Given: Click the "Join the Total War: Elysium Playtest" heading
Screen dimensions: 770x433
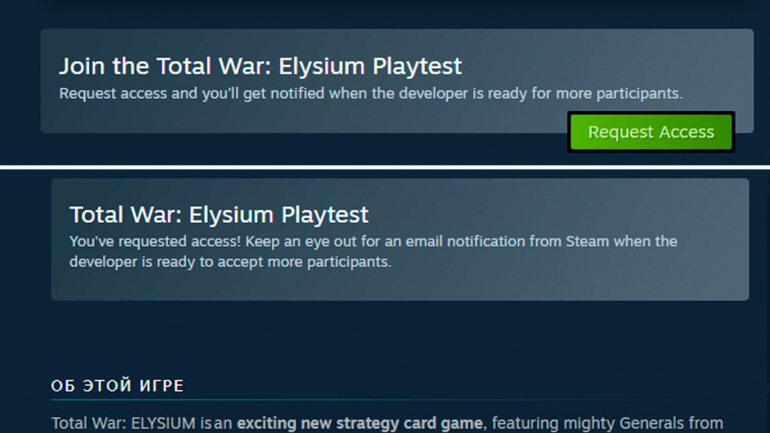Looking at the screenshot, I should [260, 66].
